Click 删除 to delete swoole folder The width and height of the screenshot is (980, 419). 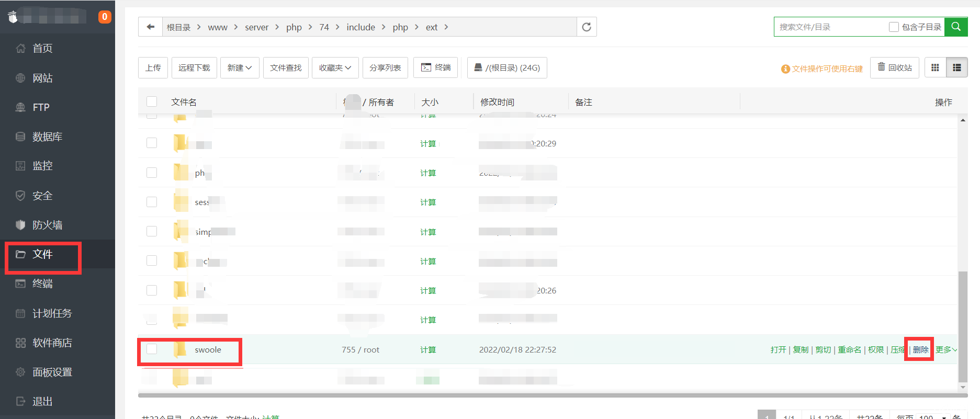pyautogui.click(x=920, y=349)
